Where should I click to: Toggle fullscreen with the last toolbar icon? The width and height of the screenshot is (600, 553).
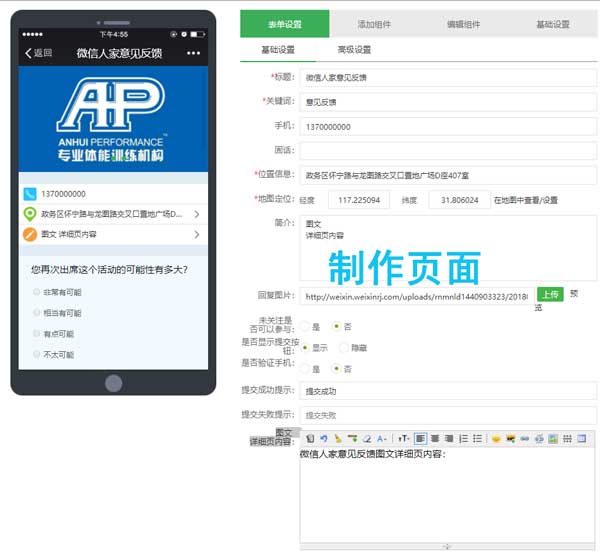[582, 439]
